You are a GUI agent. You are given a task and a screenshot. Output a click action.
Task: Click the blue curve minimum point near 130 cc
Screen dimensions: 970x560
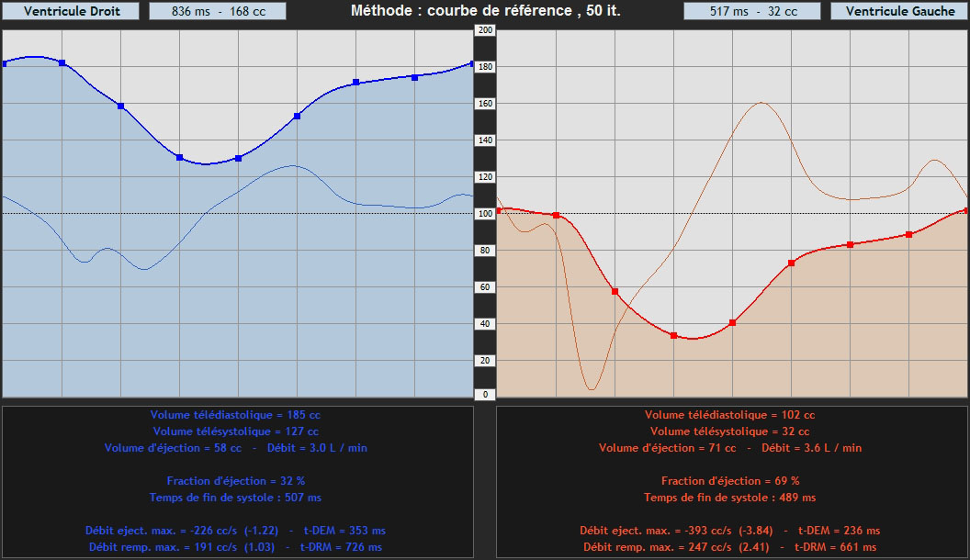(238, 158)
